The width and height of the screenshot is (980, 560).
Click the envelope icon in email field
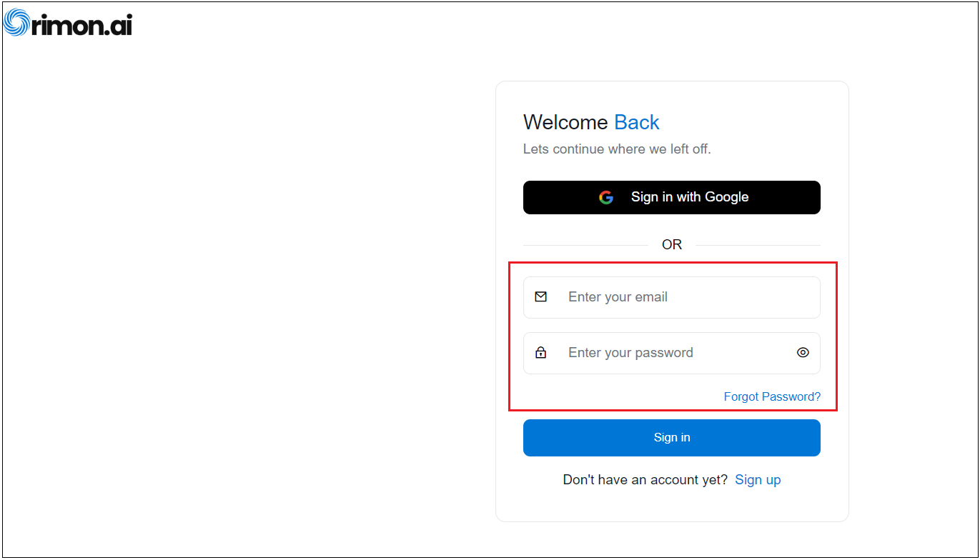coord(541,296)
